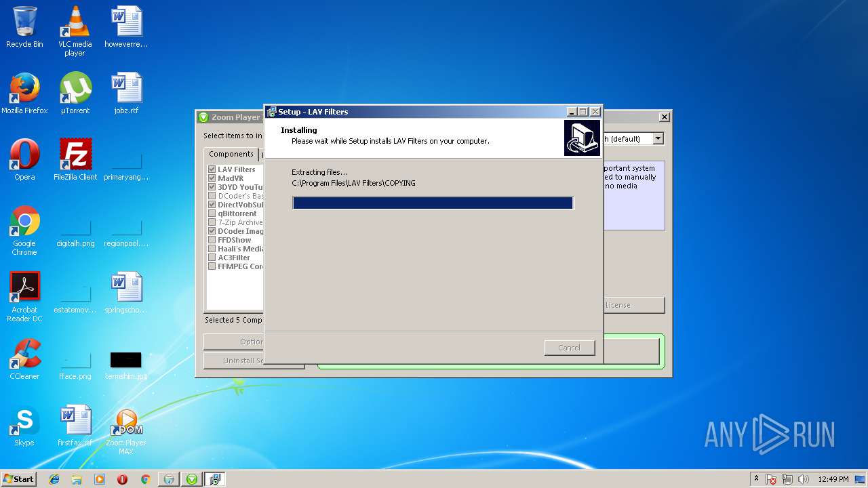Open the (default) dropdown in Zoom Player window

point(658,138)
